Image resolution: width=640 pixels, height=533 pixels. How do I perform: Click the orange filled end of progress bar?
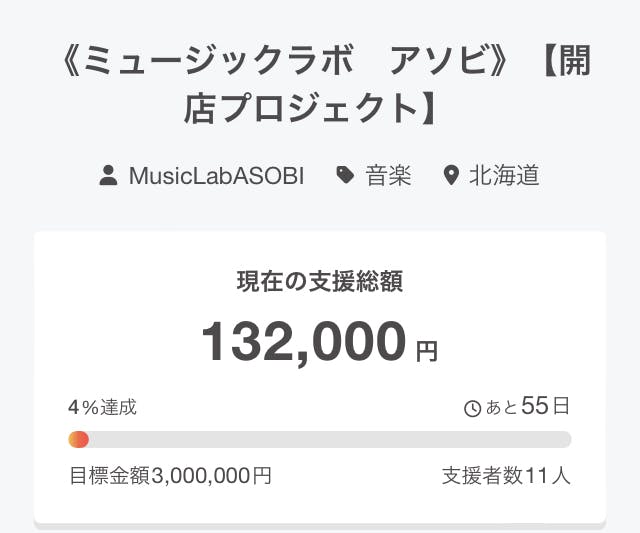pos(78,439)
